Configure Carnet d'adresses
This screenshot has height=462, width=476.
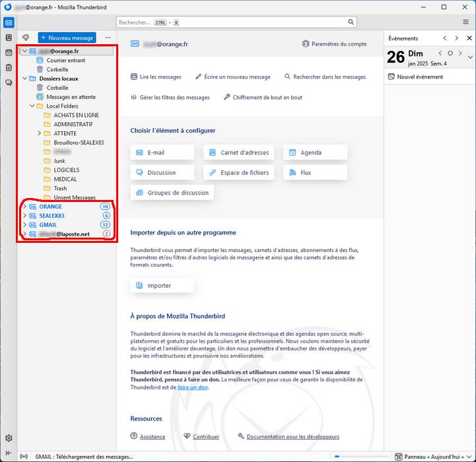(x=239, y=152)
